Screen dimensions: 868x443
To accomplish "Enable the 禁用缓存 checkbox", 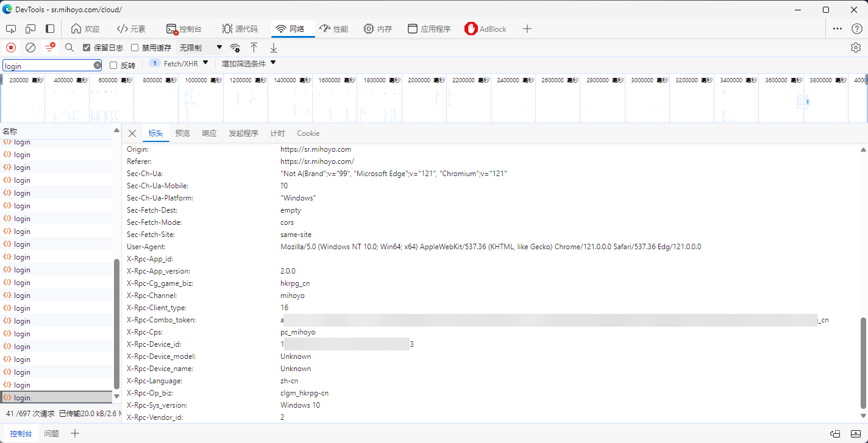I will coord(135,48).
